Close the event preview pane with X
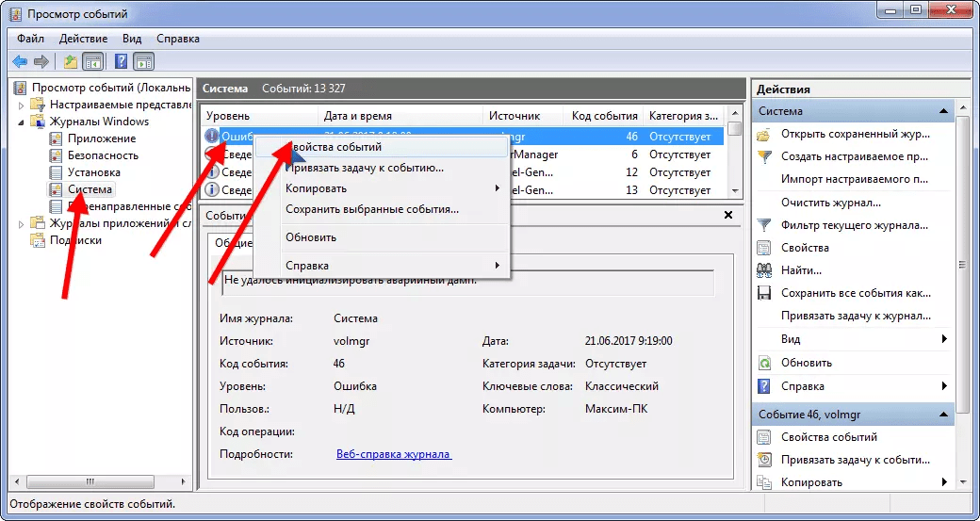Image resolution: width=980 pixels, height=521 pixels. pos(728,214)
